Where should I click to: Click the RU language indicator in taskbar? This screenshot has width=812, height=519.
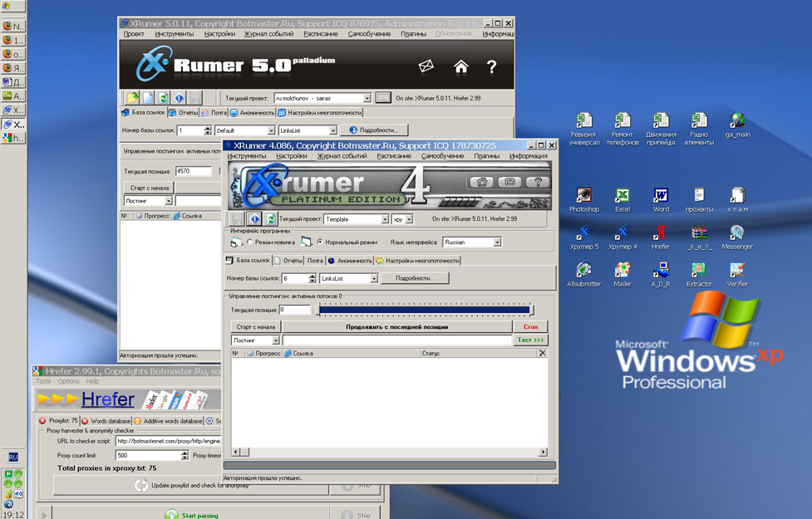click(x=13, y=457)
